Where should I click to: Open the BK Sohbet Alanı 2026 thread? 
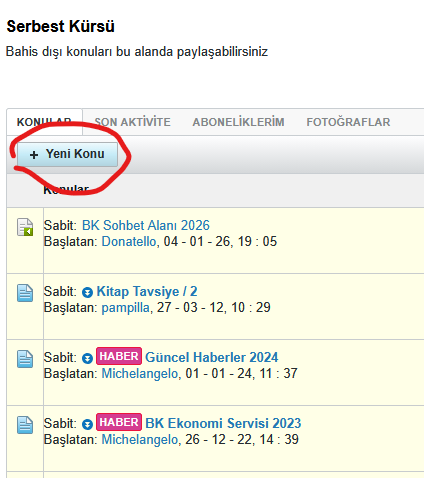click(x=146, y=225)
